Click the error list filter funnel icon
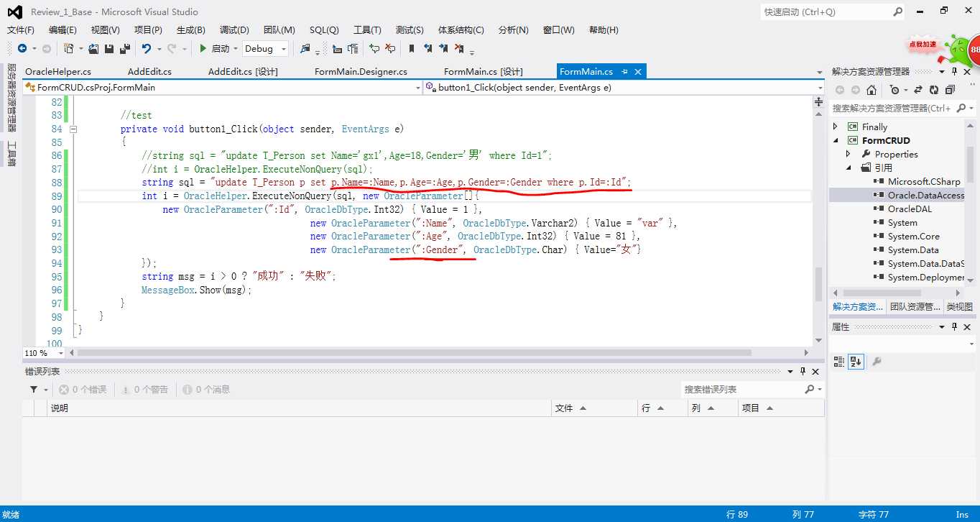The width and height of the screenshot is (980, 522). [34, 389]
